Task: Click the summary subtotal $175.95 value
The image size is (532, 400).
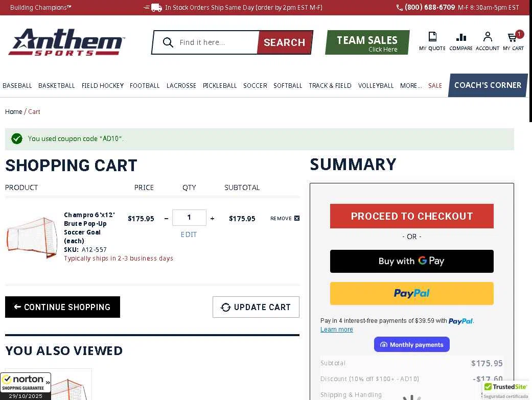Action: coord(487,363)
